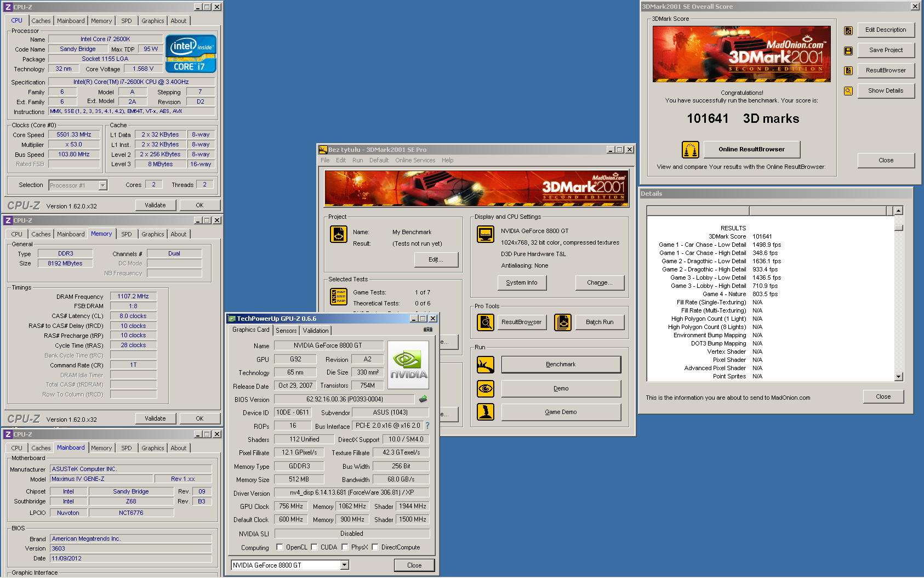Click the Edit... project button

point(436,260)
